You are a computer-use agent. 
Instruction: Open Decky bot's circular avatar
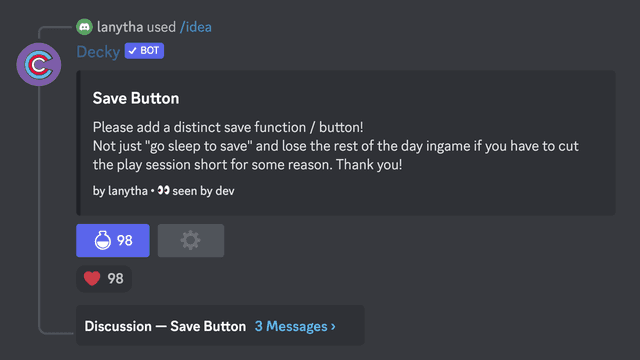[39, 64]
